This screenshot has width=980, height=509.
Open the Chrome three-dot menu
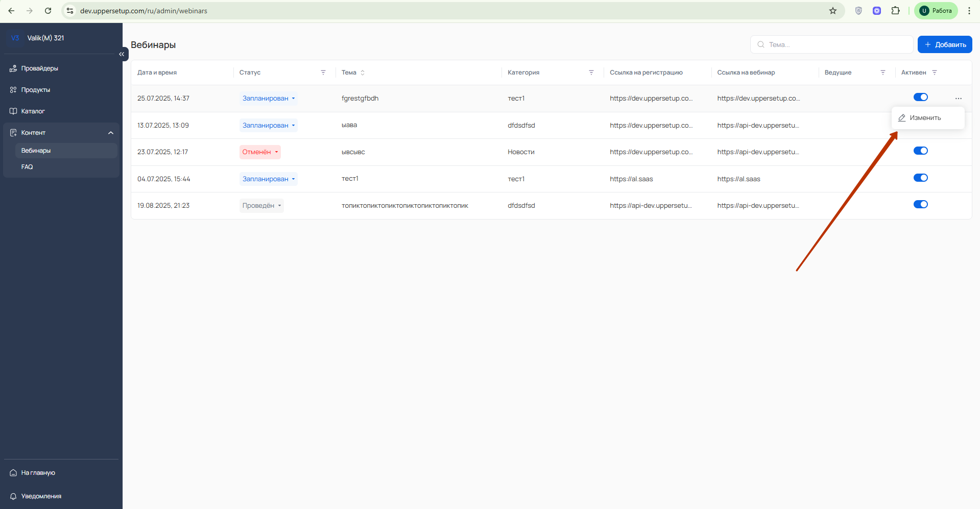point(969,11)
